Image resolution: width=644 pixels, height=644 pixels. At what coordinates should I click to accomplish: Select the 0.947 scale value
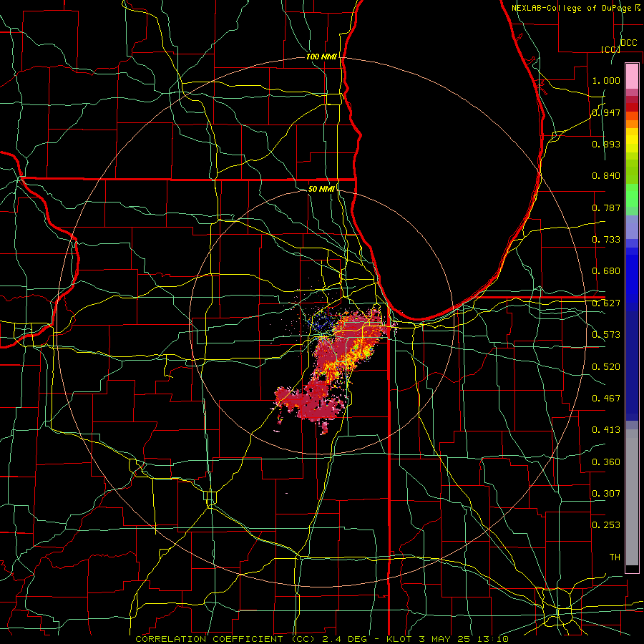[606, 112]
